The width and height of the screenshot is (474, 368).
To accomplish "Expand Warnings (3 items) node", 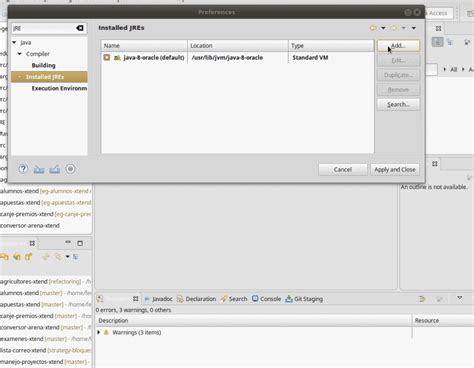I will (99, 332).
